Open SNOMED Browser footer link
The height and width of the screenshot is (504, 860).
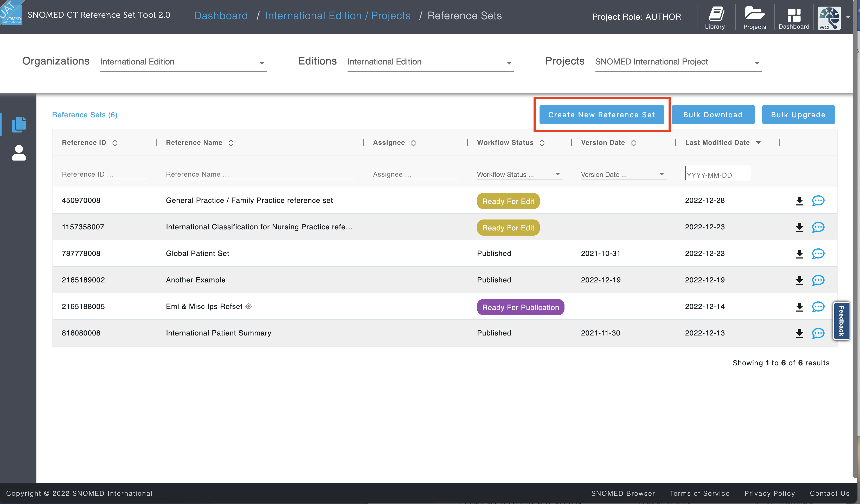[623, 493]
